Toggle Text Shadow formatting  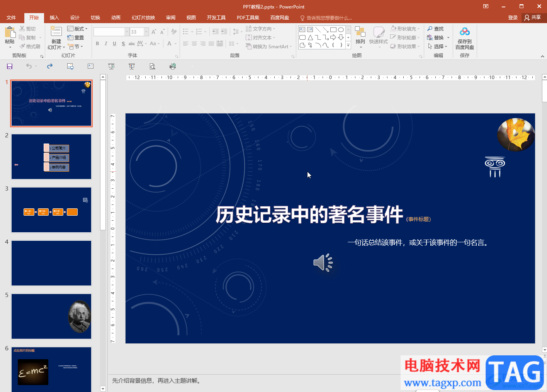[x=123, y=44]
